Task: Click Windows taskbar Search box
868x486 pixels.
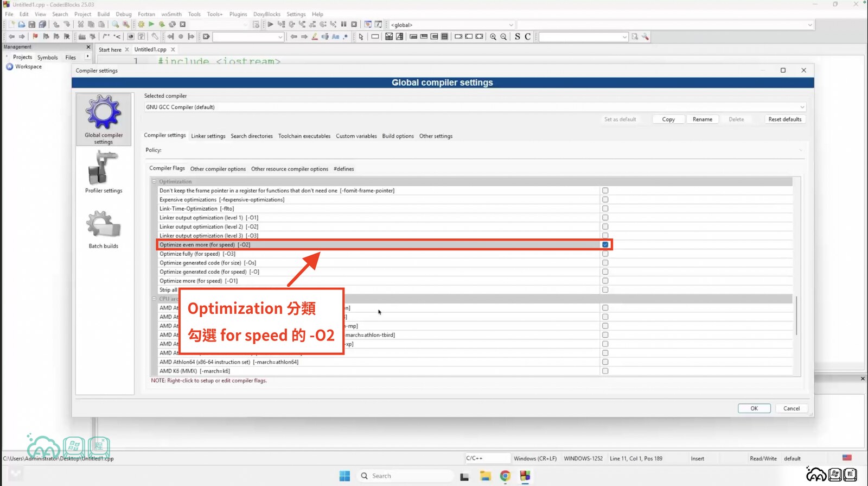Action: tap(406, 476)
